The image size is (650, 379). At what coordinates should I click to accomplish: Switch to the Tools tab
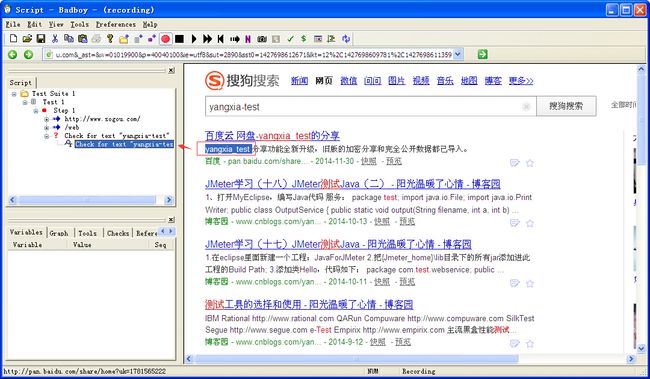(87, 233)
